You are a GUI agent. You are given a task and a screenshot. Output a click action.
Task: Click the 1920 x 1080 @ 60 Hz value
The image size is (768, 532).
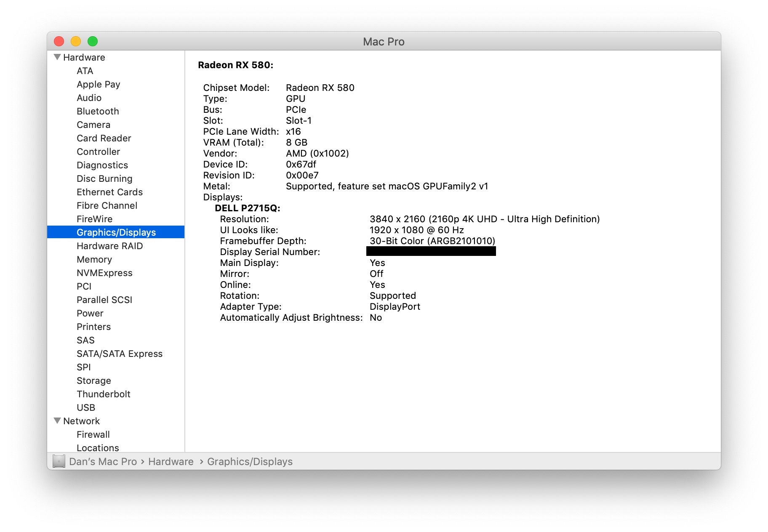coord(417,230)
